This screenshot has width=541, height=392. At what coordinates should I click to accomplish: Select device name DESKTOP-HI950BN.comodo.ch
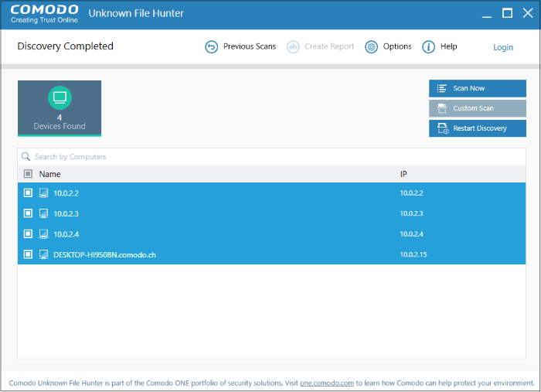[x=104, y=254]
